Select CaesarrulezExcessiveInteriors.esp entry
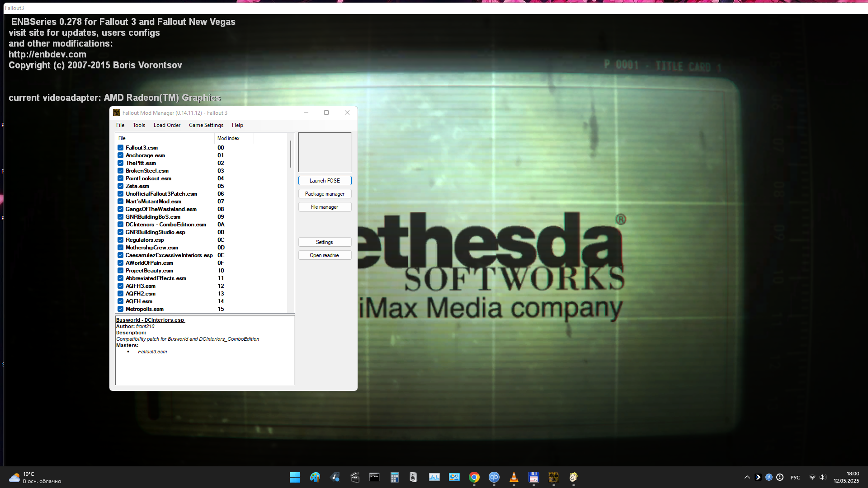Viewport: 868px width, 488px height. pyautogui.click(x=169, y=255)
